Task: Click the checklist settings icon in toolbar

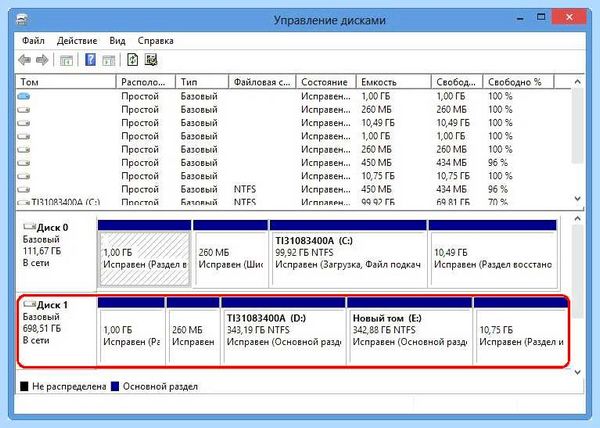Action: [151, 60]
